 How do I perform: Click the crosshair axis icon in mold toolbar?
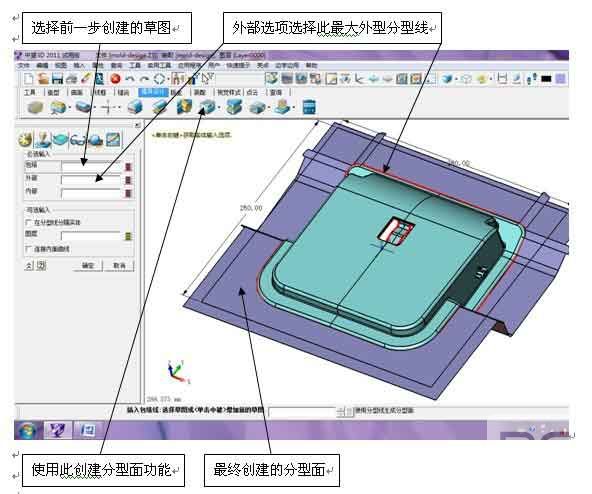point(108,108)
